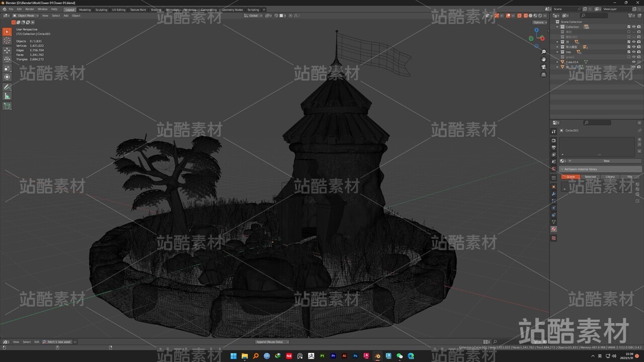
Task: Open Global transform orientation dropdown
Action: tap(254, 16)
